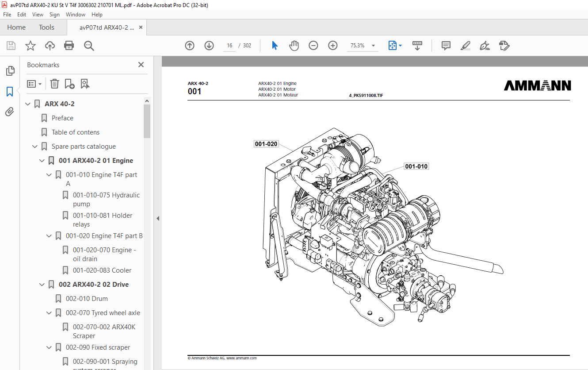Print the document
Image resolution: width=588 pixels, height=370 pixels.
point(69,46)
